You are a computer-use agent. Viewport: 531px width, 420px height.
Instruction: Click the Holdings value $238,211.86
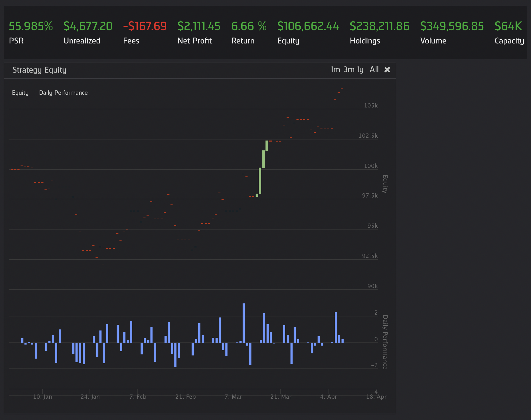tap(380, 26)
